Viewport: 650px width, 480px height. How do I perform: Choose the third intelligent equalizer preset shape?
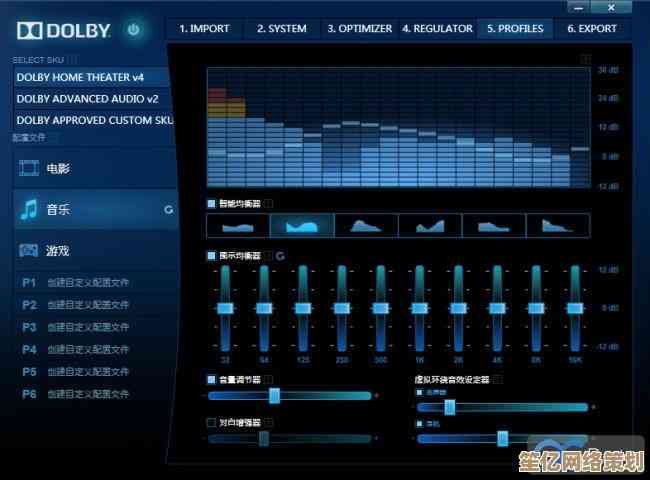[x=367, y=226]
